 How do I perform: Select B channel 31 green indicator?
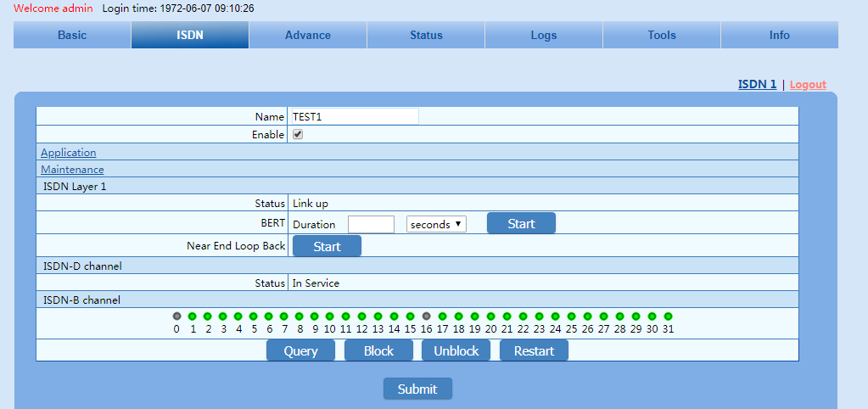(668, 316)
